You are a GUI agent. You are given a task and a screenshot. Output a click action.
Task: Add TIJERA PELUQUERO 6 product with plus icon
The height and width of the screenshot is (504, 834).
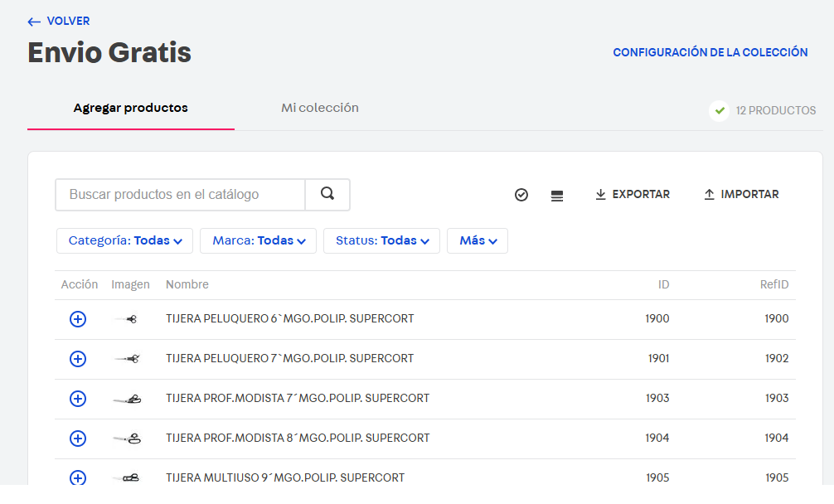[78, 319]
